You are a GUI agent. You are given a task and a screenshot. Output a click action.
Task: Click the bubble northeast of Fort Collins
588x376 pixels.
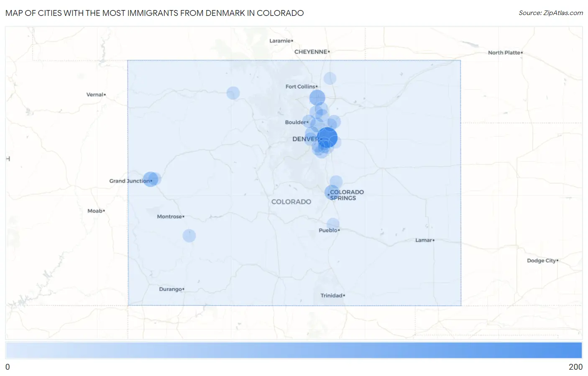(x=330, y=78)
